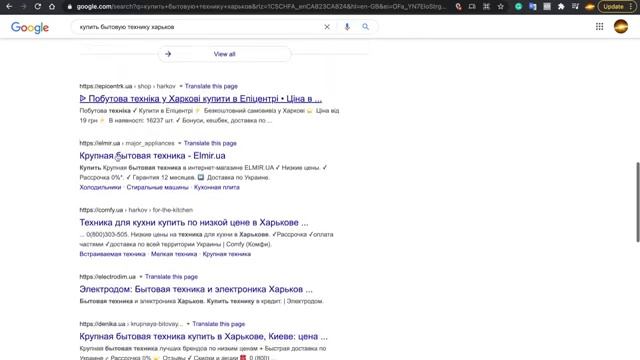Go back using the browser back arrow
This screenshot has height=360, width=640.
pyautogui.click(x=9, y=7)
